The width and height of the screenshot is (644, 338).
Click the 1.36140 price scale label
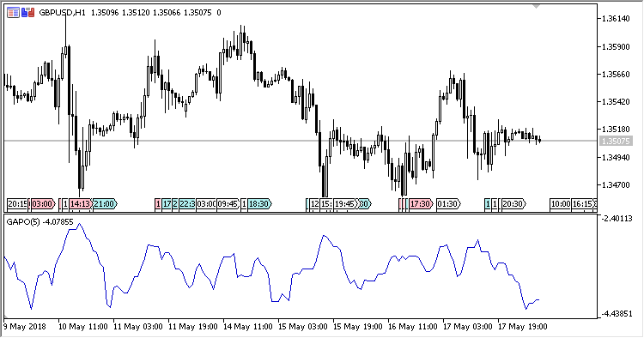click(x=616, y=19)
